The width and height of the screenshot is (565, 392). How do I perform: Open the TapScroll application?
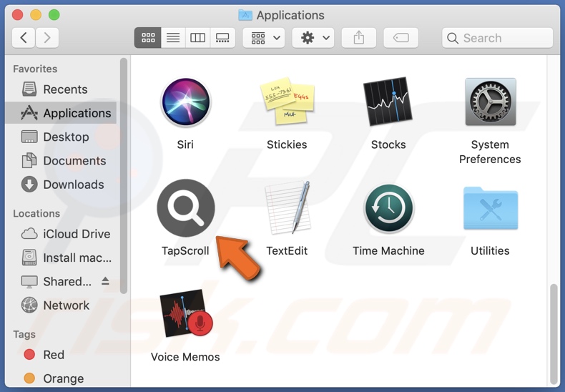tap(186, 209)
